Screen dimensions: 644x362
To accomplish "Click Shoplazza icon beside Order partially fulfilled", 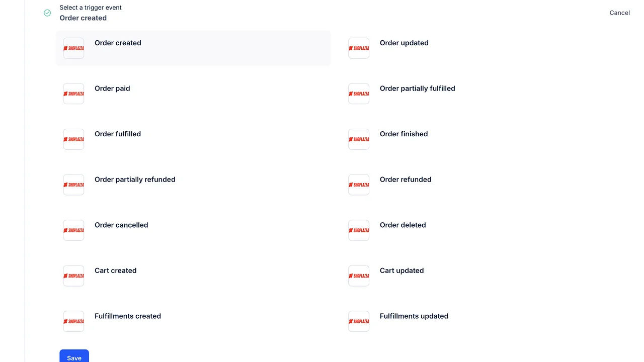I will pyautogui.click(x=359, y=94).
